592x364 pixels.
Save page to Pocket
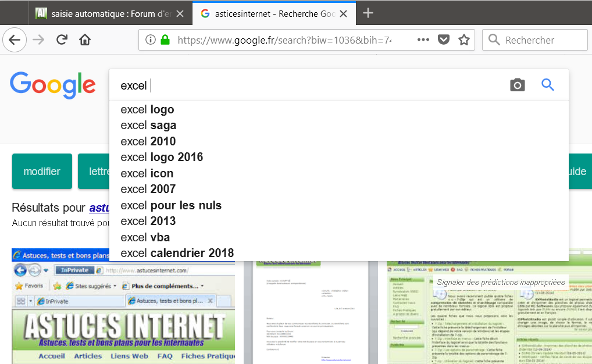click(x=444, y=40)
